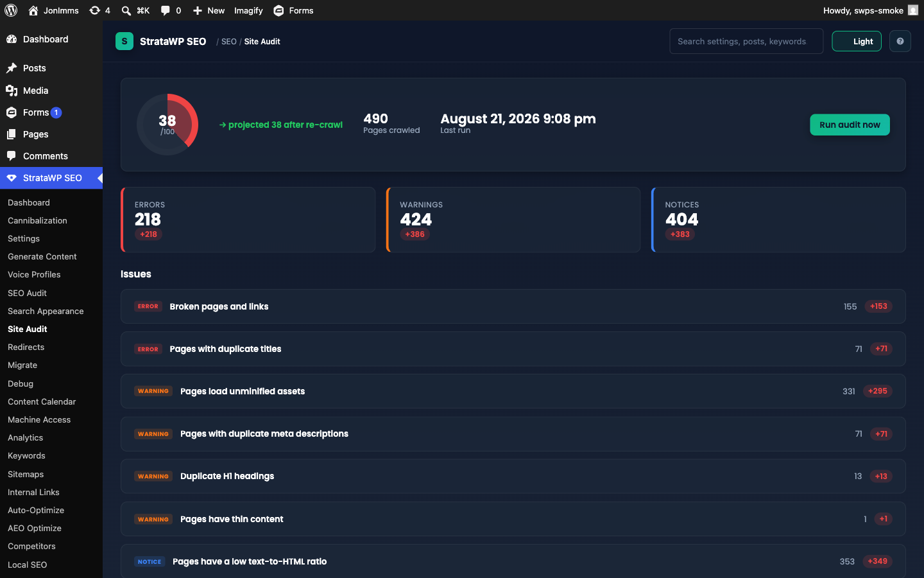Open the updates icon showing 4

pos(95,10)
